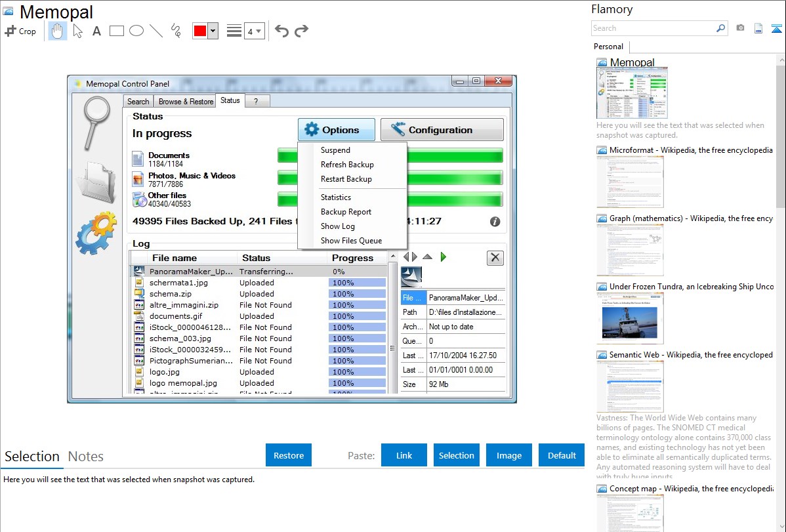786x532 pixels.
Task: Pick the rectangle shape tool
Action: 117,31
